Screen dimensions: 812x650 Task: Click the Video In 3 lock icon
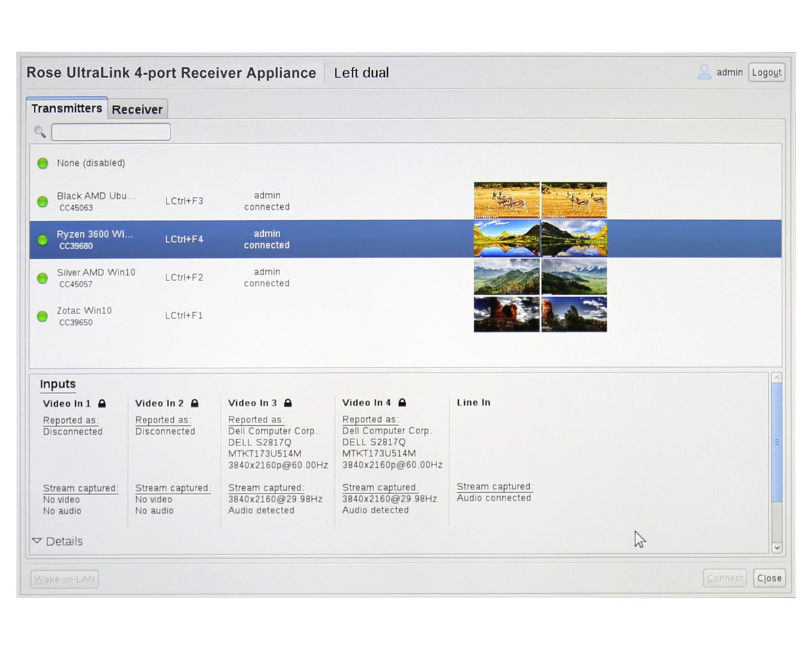pos(288,403)
